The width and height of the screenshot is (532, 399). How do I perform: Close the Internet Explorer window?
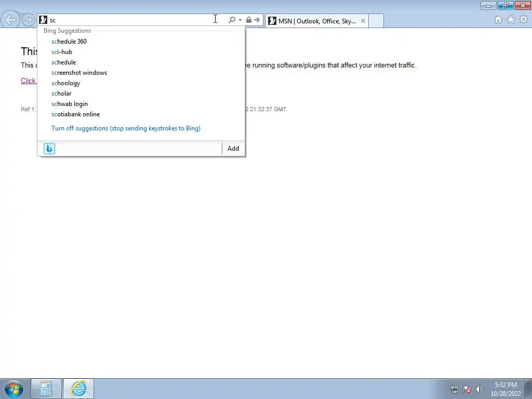click(523, 5)
